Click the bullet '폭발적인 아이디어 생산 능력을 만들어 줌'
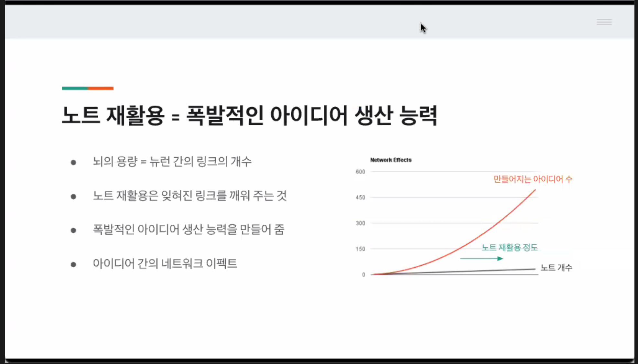Image resolution: width=638 pixels, height=364 pixels. pyautogui.click(x=188, y=230)
